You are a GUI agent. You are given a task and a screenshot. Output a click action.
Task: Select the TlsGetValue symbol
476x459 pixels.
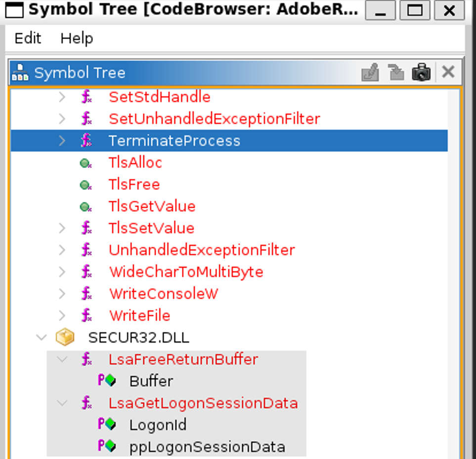point(152,207)
